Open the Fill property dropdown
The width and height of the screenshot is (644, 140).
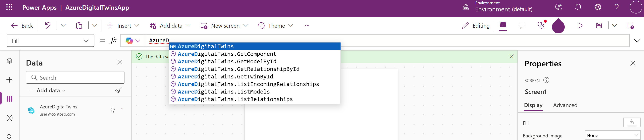50,41
